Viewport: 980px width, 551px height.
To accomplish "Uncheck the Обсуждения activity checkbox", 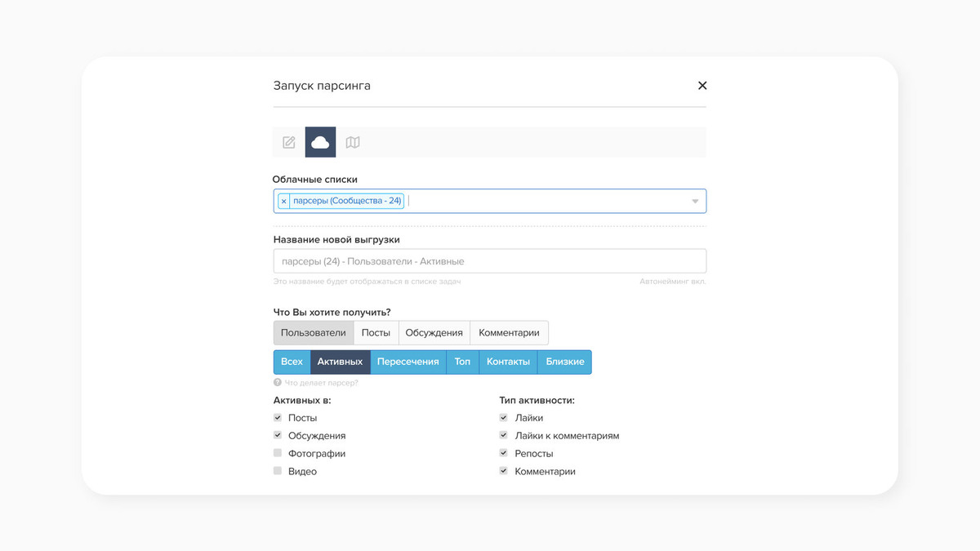I will (278, 435).
